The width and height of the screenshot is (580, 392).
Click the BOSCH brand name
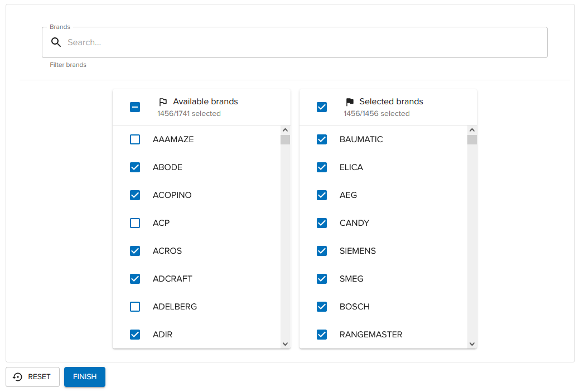(x=354, y=307)
